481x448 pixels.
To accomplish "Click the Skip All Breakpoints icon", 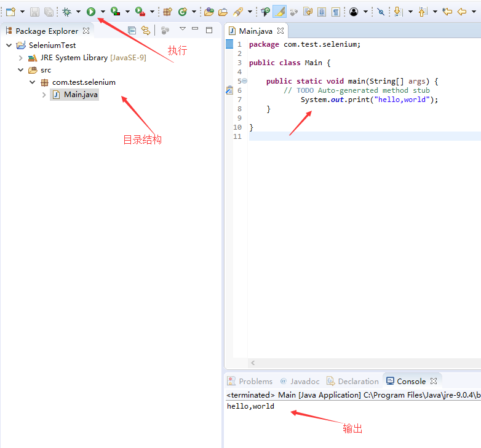I will [381, 12].
